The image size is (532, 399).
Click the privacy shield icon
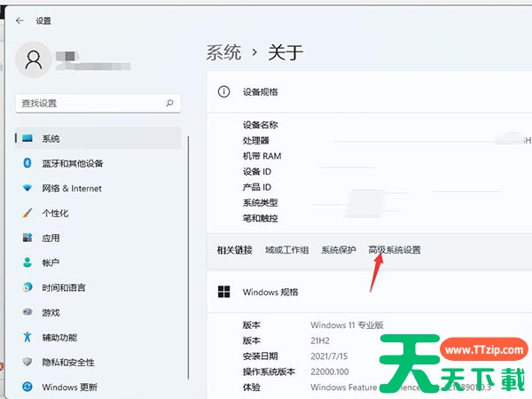27,362
